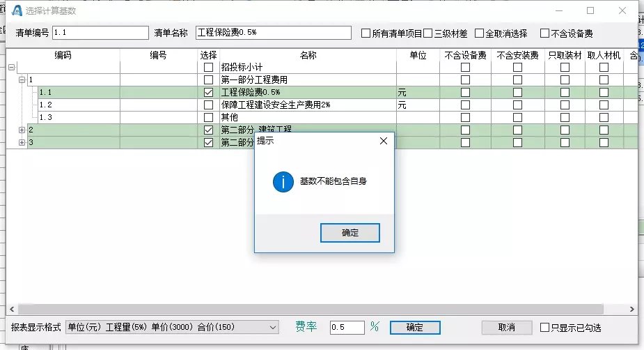Tick the 不含设备费 checkbox in the top bar
Image resolution: width=644 pixels, height=350 pixels.
coord(545,33)
